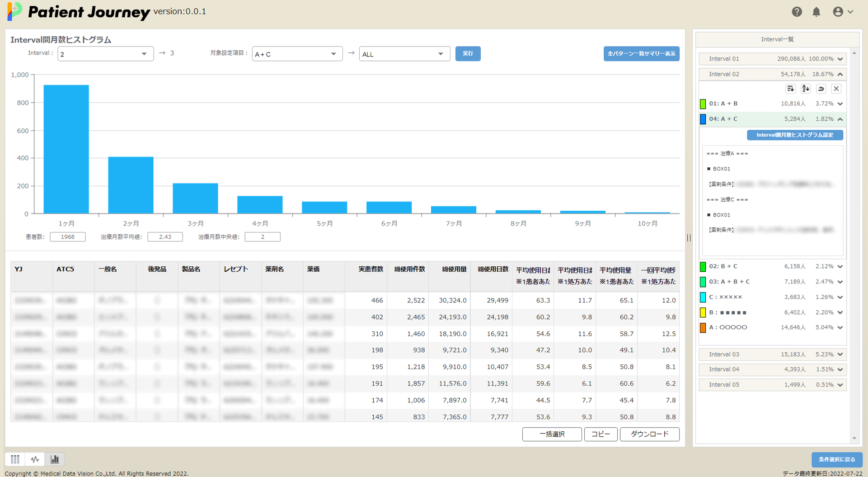Click the X close icon in Interval 02 toolbar

pos(836,89)
